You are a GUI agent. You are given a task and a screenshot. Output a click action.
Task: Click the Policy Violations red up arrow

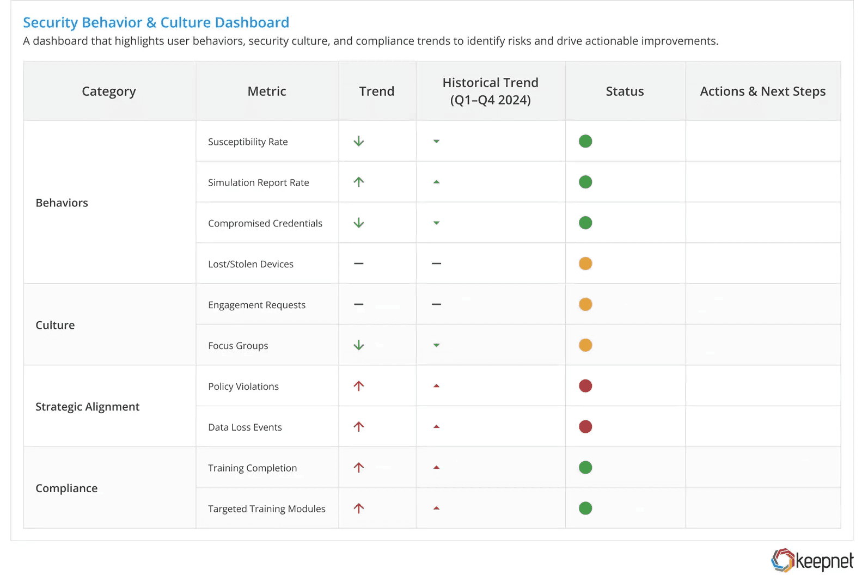tap(358, 386)
